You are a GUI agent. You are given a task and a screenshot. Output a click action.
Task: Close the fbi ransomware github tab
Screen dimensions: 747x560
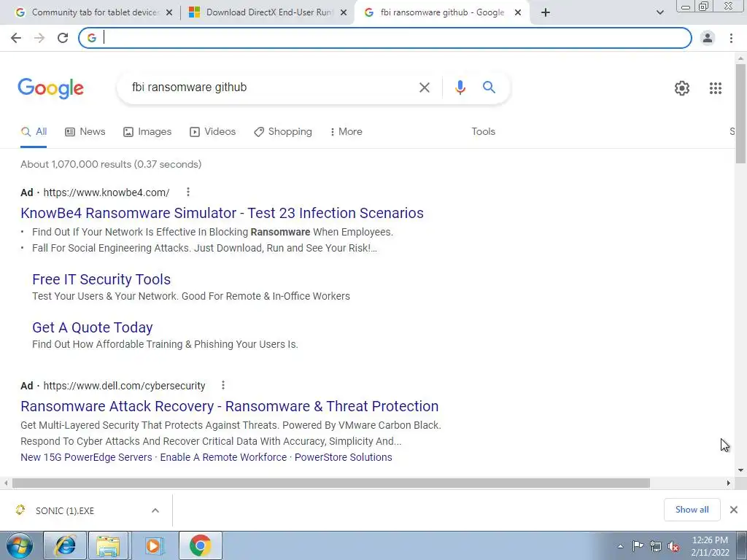[518, 12]
